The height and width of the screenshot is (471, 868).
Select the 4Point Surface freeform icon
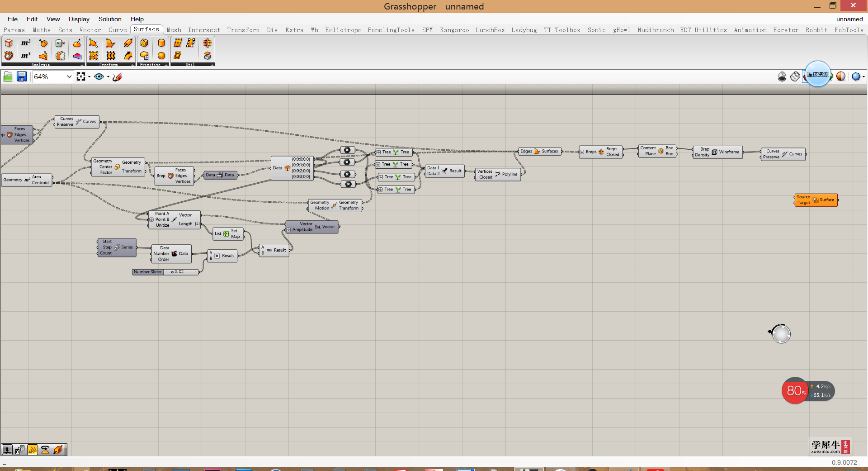(x=94, y=43)
